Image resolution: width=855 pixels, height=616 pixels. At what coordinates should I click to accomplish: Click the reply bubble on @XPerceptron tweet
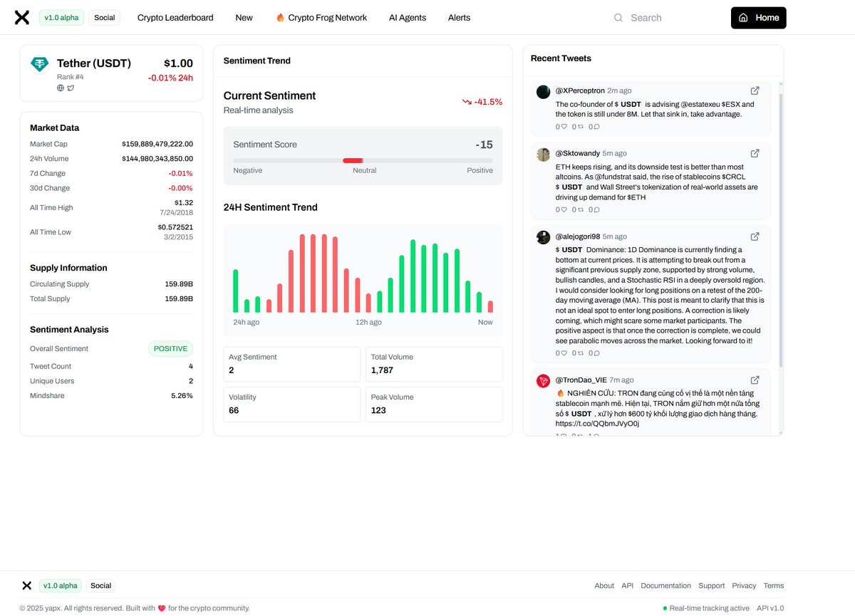596,127
